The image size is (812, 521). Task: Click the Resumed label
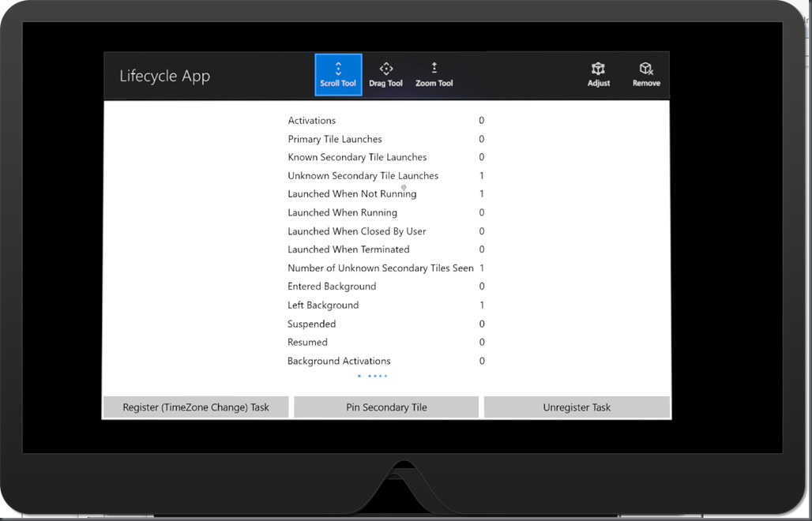(307, 343)
